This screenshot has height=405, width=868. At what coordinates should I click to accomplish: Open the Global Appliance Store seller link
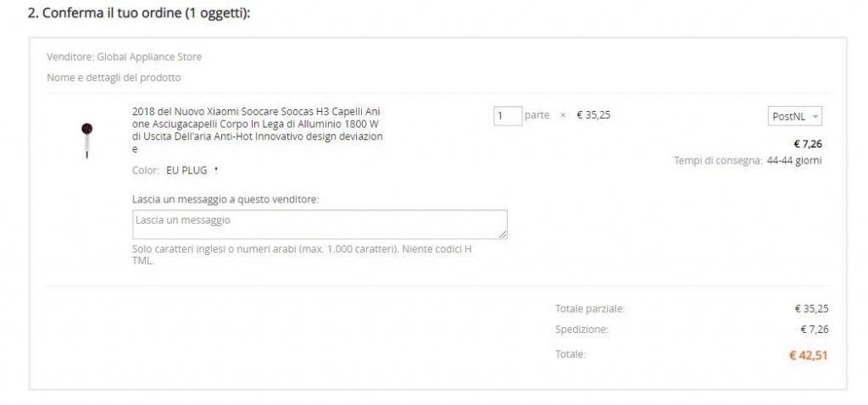pos(149,57)
